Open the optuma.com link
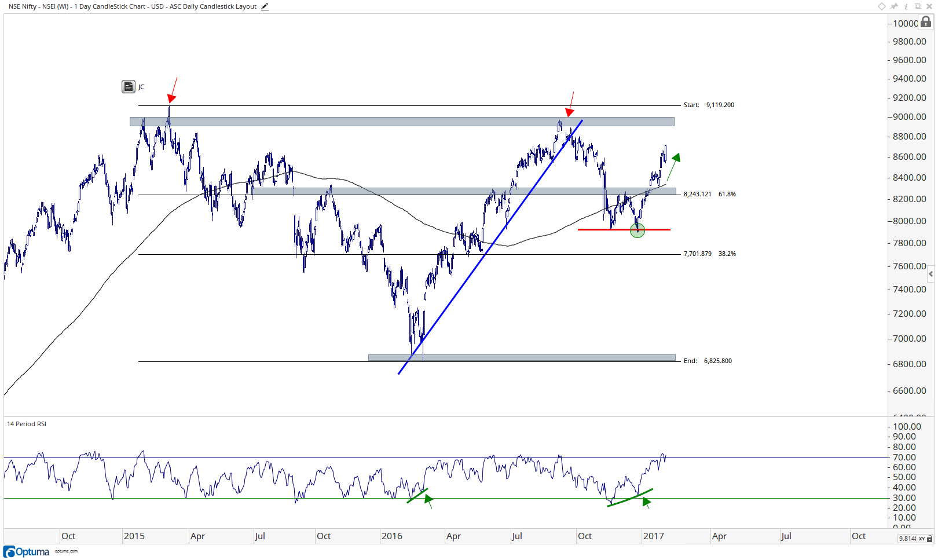Image resolution: width=938 pixels, height=560 pixels. pyautogui.click(x=66, y=551)
